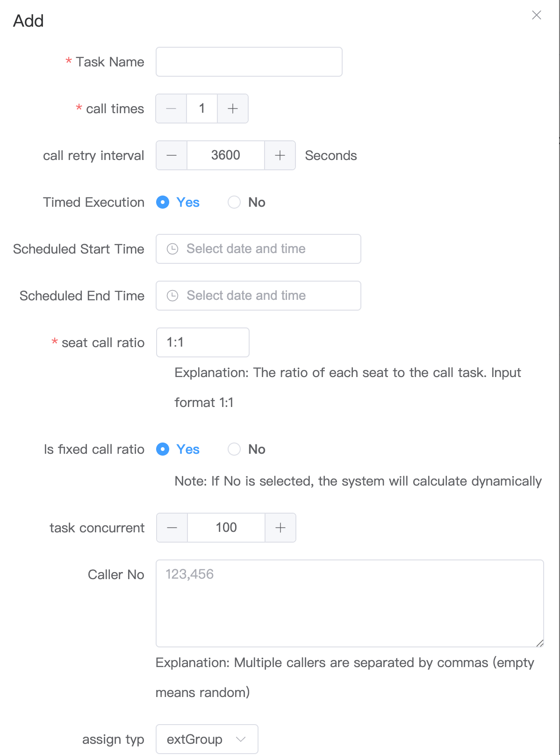The image size is (560, 755).
Task: Increase call retry interval
Action: tap(280, 155)
